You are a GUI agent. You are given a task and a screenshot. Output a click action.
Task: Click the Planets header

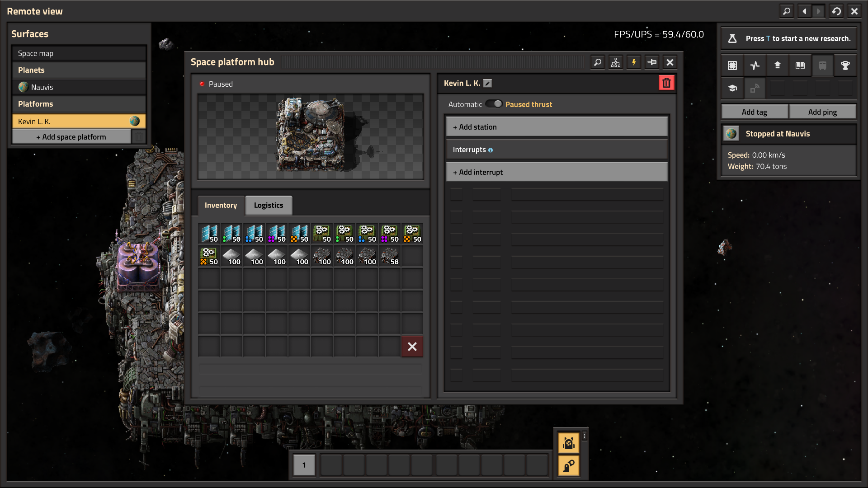pyautogui.click(x=79, y=70)
